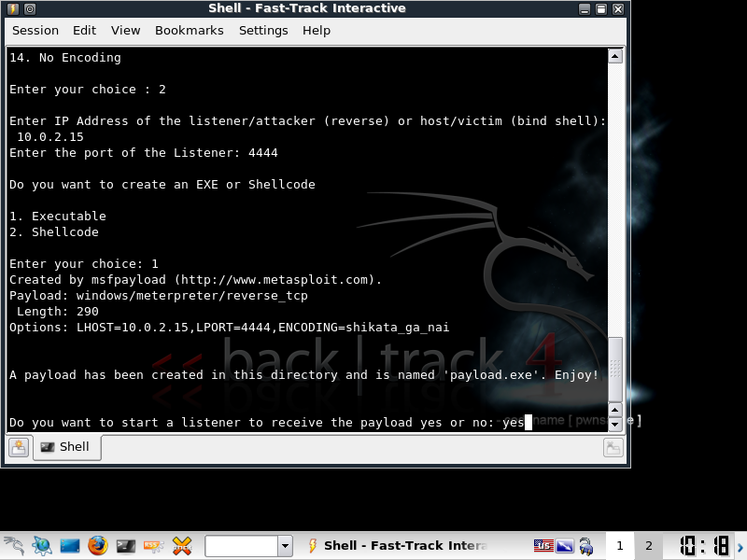The width and height of the screenshot is (747, 560).
Task: Click the '1. Executable' line
Action: click(x=58, y=217)
